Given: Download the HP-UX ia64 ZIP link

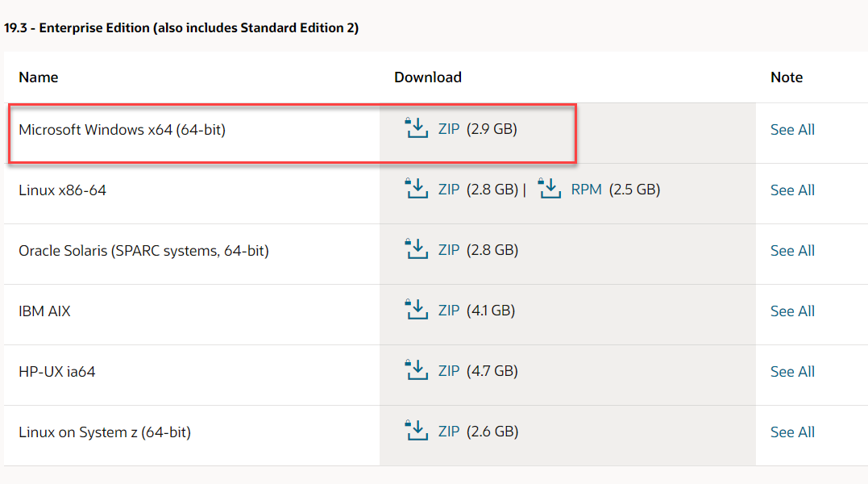Looking at the screenshot, I should (449, 371).
